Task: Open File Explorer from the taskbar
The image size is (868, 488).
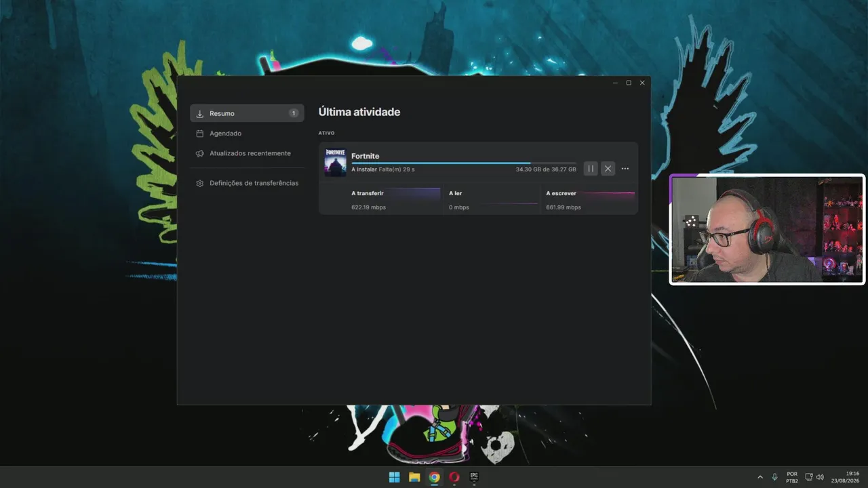Action: pos(414,477)
